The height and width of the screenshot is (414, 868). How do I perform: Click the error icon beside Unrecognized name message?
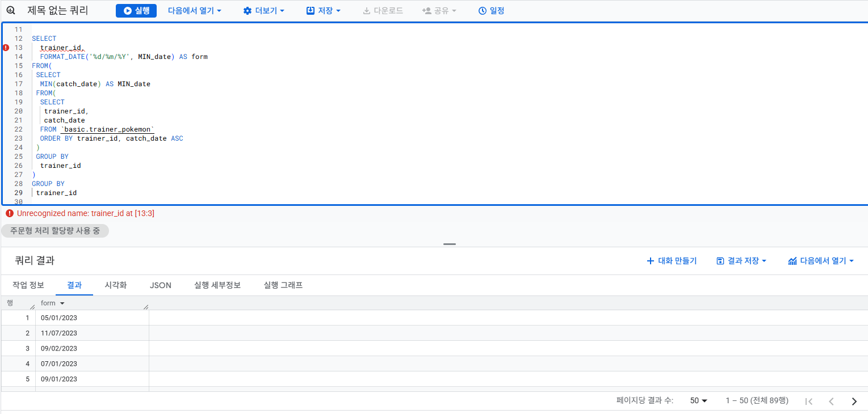9,213
